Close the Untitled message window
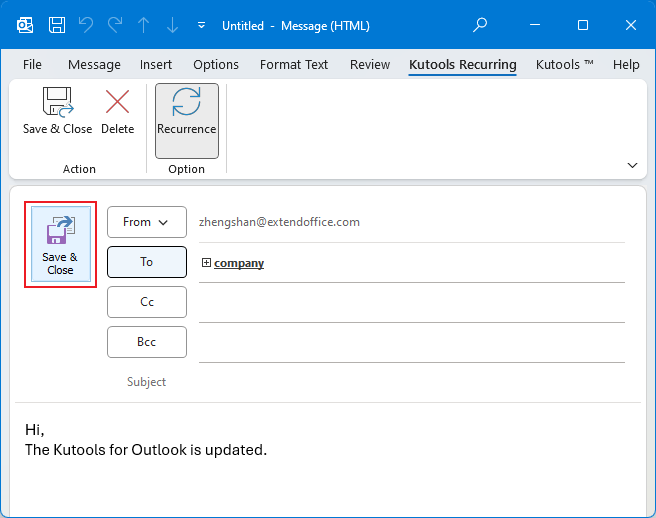This screenshot has width=656, height=518. click(x=631, y=25)
